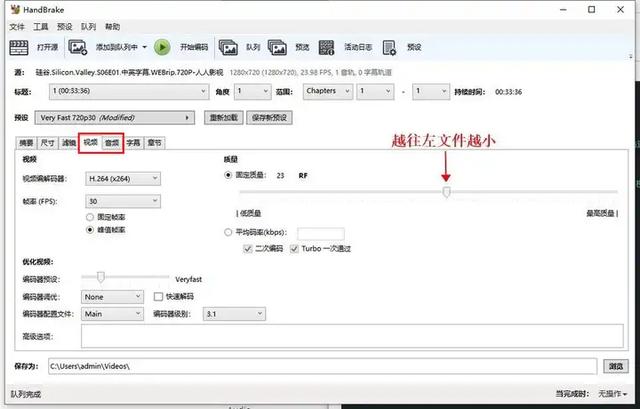The height and width of the screenshot is (409, 640).
Task: Click the browse button
Action: (616, 366)
